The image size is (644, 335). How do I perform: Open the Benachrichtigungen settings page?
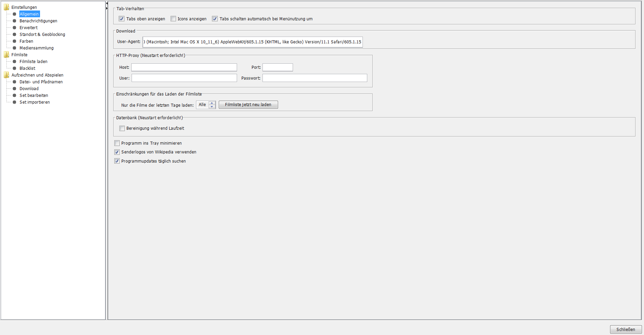coord(38,21)
